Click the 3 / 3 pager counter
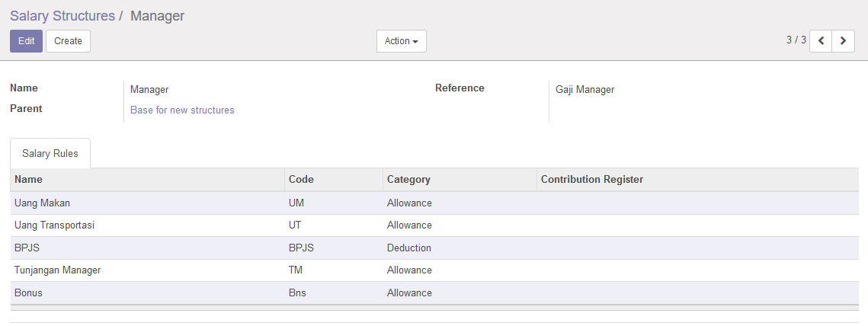 (x=796, y=40)
